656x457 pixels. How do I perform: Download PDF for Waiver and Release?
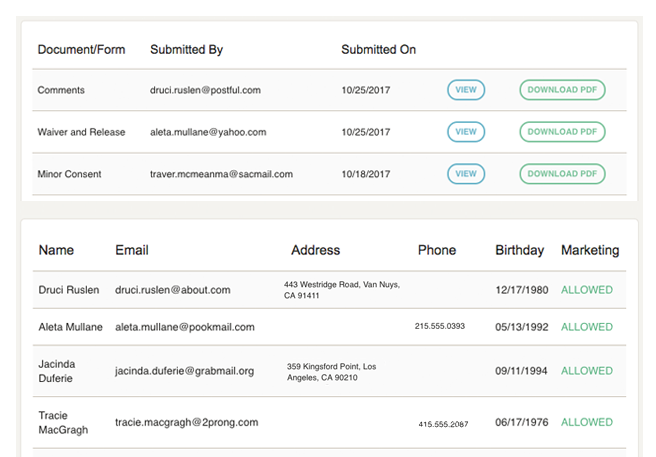562,132
